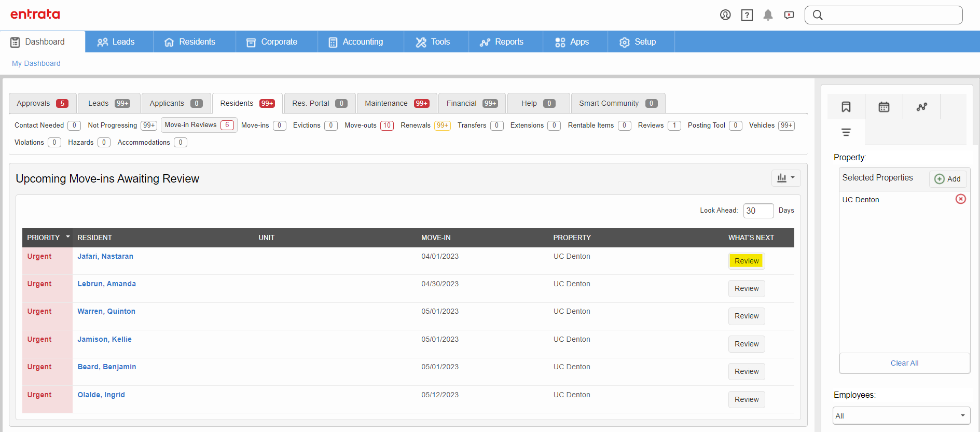Select the Vehicles filter

point(771,126)
